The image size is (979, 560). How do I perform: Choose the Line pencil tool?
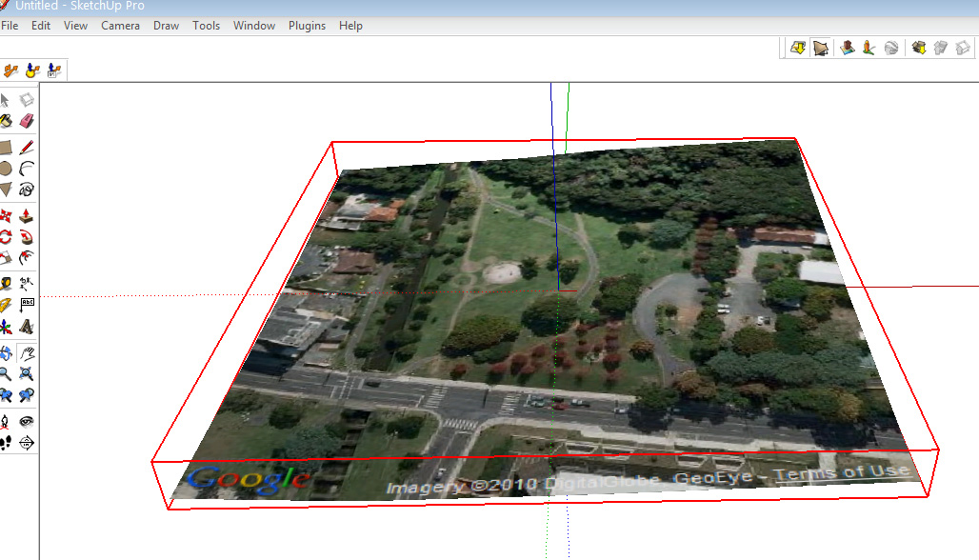click(x=27, y=147)
